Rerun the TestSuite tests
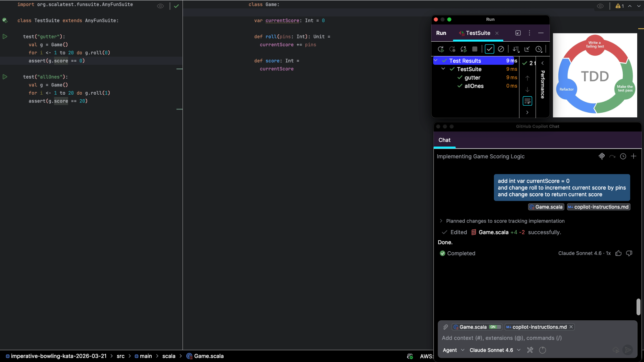This screenshot has width=644, height=362. (x=440, y=49)
